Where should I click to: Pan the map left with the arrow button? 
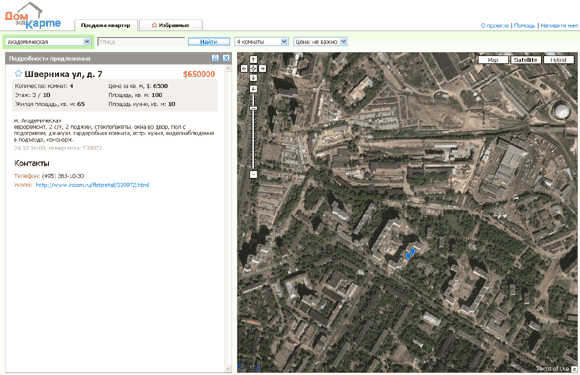(244, 69)
